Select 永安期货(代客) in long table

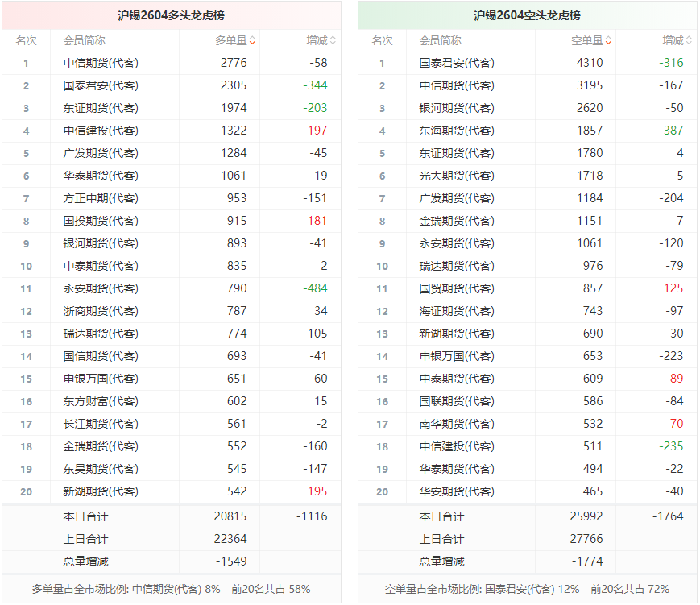click(101, 288)
